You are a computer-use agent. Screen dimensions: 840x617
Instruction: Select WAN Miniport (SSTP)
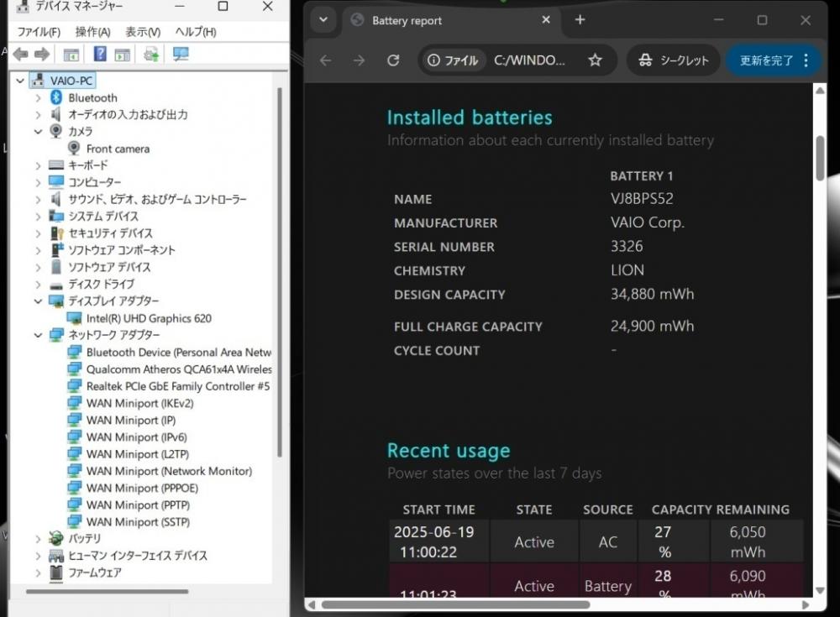(x=139, y=521)
